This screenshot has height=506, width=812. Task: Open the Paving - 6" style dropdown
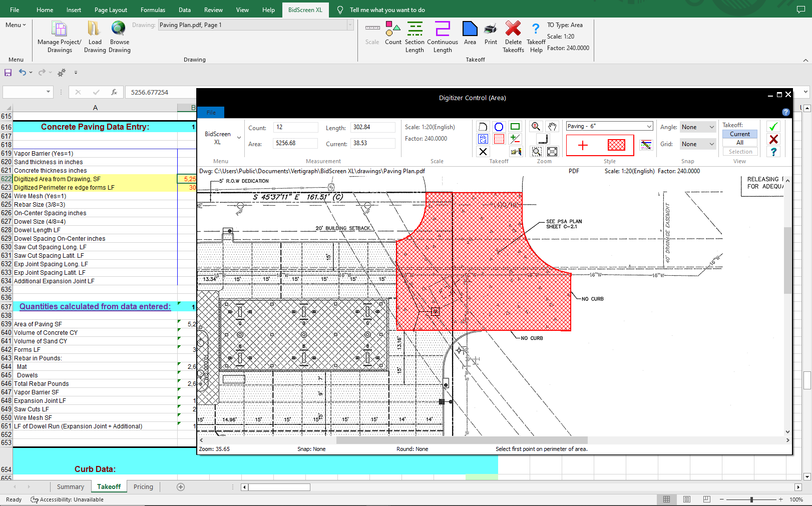(649, 127)
